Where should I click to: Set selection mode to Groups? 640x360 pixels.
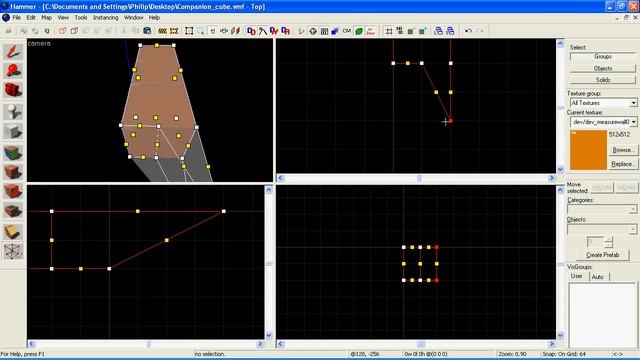click(602, 56)
